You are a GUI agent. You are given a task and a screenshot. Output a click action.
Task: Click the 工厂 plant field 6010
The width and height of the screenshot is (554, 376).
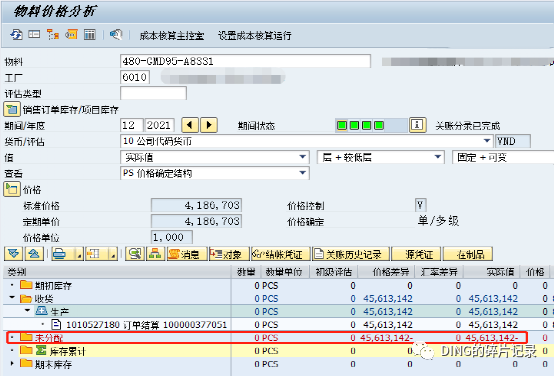(x=135, y=77)
